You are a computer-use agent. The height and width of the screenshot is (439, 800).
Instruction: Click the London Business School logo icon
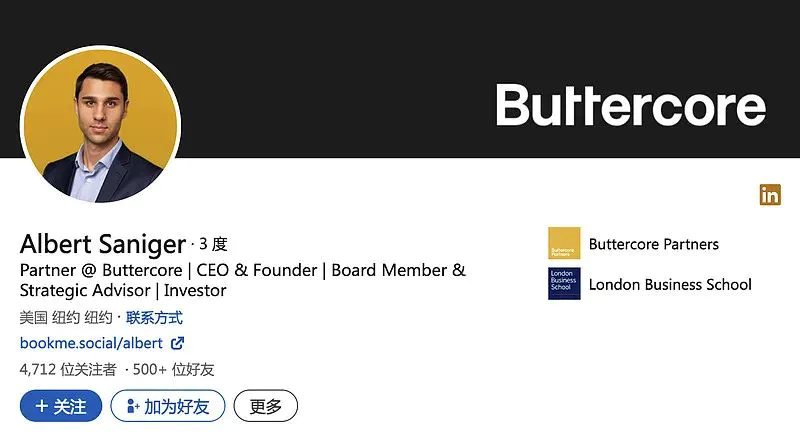point(564,284)
